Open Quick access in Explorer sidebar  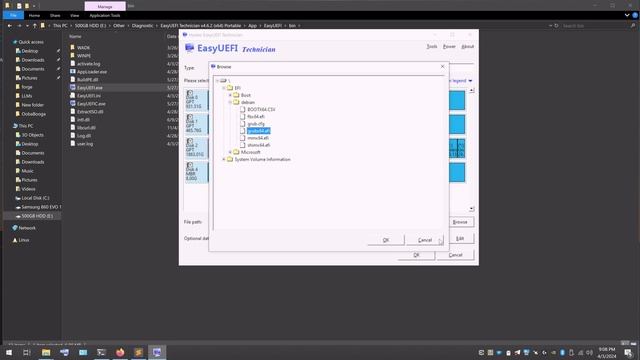click(29, 42)
